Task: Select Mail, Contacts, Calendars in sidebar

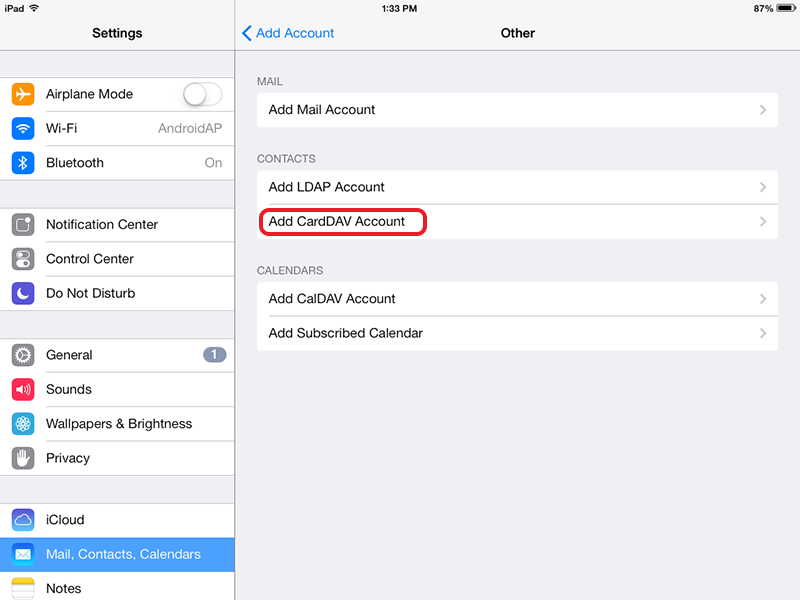Action: (x=123, y=554)
